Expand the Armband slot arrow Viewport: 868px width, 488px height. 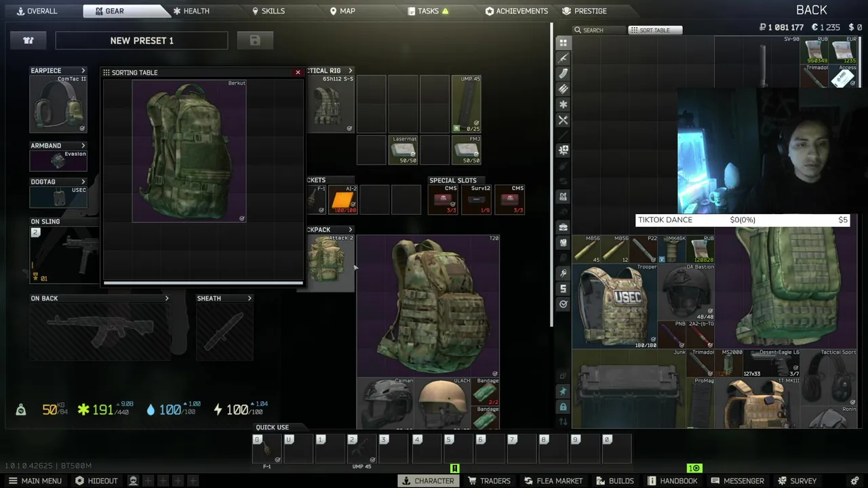[x=83, y=146]
